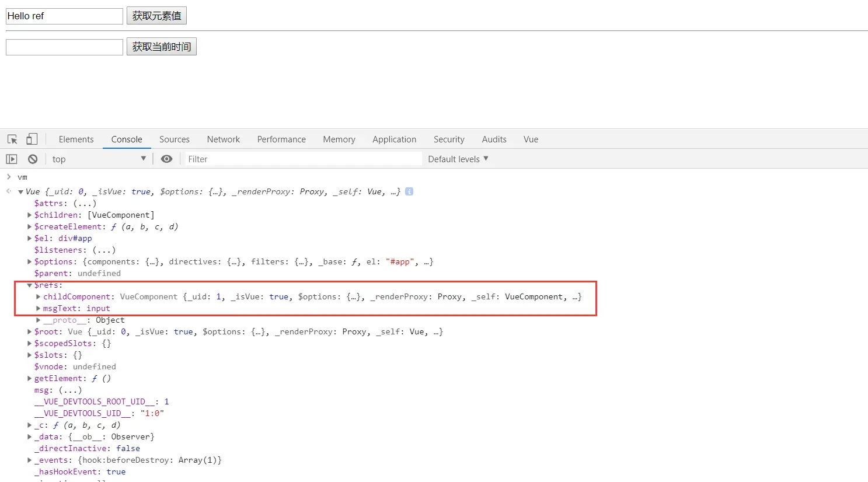
Task: Expand the __proto__ Object entry
Action: 39,320
